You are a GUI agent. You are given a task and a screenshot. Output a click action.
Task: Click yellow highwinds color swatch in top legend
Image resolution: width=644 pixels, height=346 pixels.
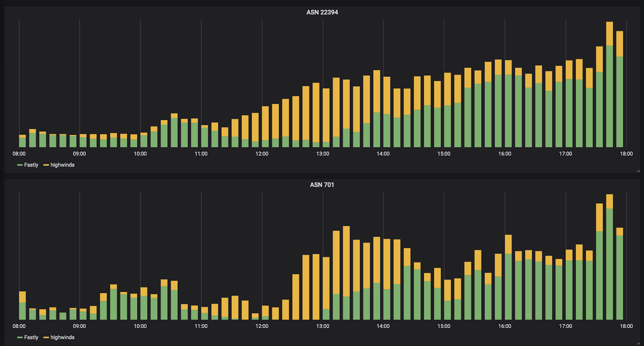pos(46,165)
